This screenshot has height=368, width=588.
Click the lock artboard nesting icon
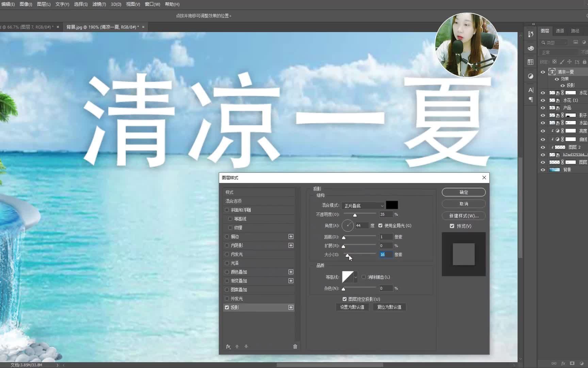tap(577, 62)
